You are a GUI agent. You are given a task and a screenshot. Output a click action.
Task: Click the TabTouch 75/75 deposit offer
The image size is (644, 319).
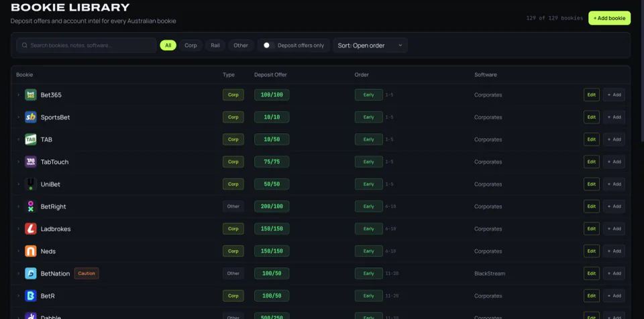pos(272,162)
